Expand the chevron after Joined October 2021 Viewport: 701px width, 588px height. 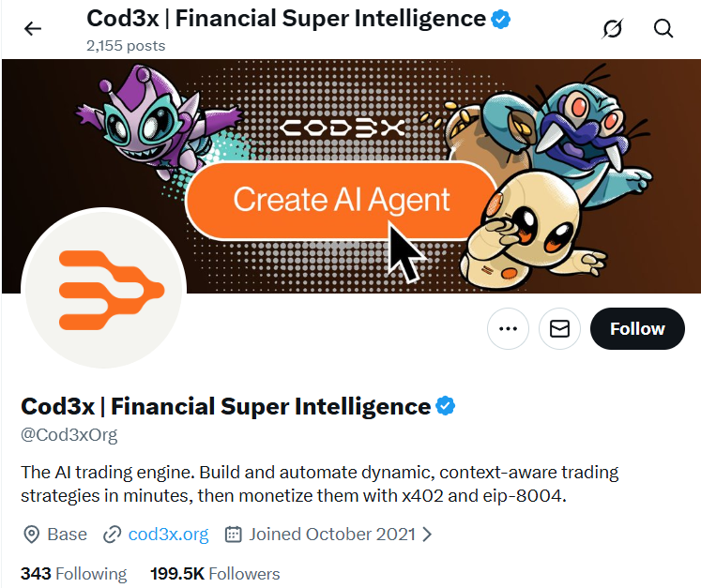coord(427,535)
